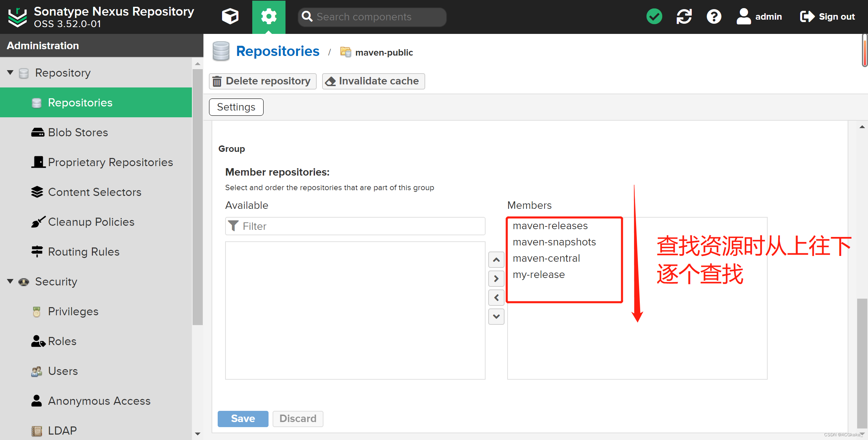Click the refresh icon in header
Screen dimensions: 868x440
pyautogui.click(x=684, y=16)
